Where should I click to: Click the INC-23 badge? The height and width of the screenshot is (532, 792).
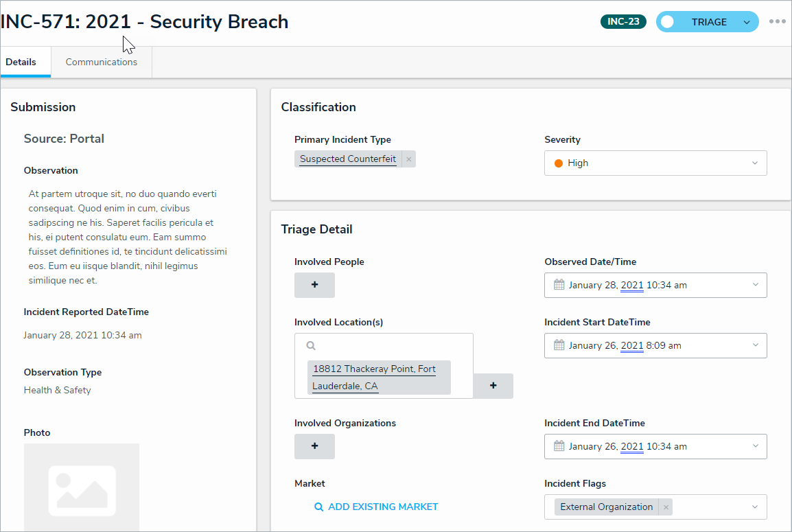tap(623, 22)
